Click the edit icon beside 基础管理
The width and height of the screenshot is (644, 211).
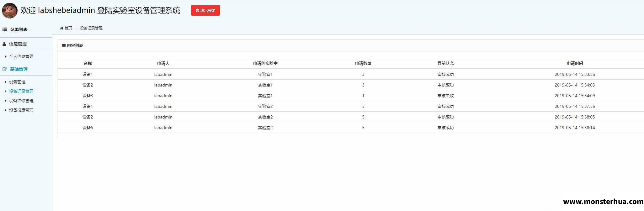click(x=5, y=69)
